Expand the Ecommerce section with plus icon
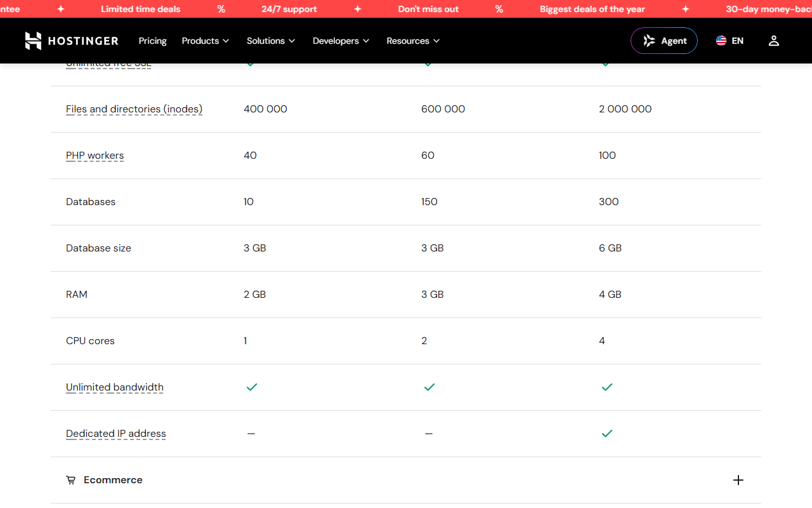The image size is (812, 508). click(x=738, y=480)
